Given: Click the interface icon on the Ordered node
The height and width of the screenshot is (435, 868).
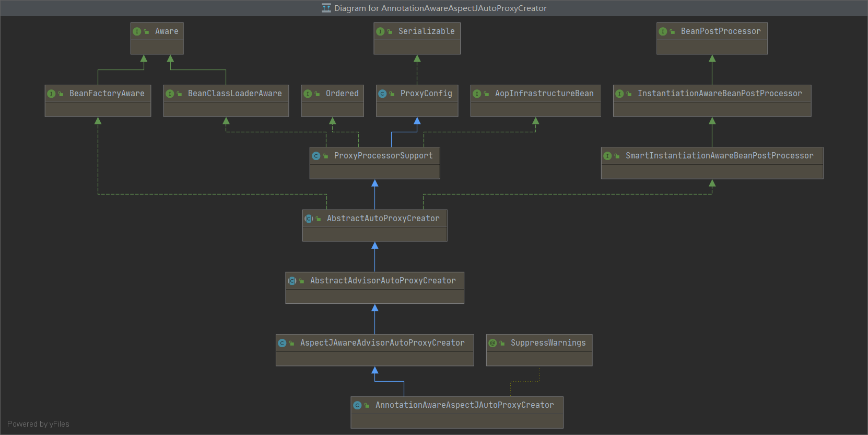Looking at the screenshot, I should pos(308,94).
